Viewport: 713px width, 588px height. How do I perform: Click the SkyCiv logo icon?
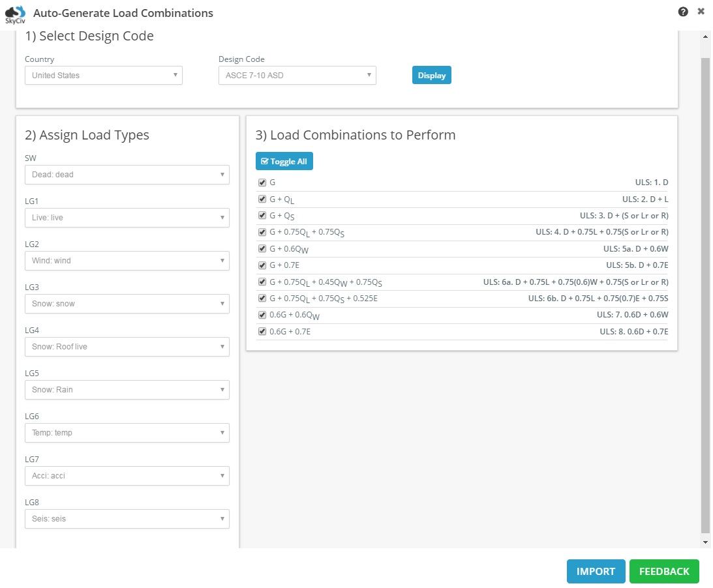point(15,14)
